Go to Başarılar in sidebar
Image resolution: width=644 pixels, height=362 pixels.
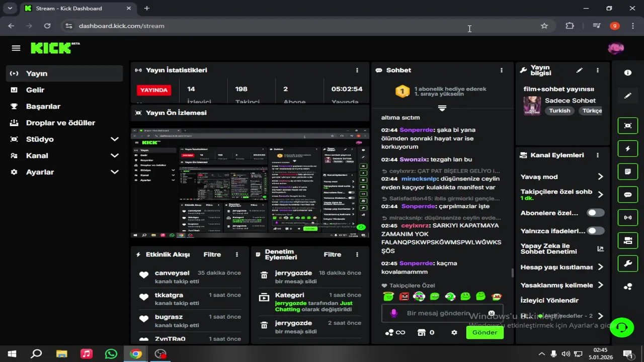pyautogui.click(x=65, y=107)
